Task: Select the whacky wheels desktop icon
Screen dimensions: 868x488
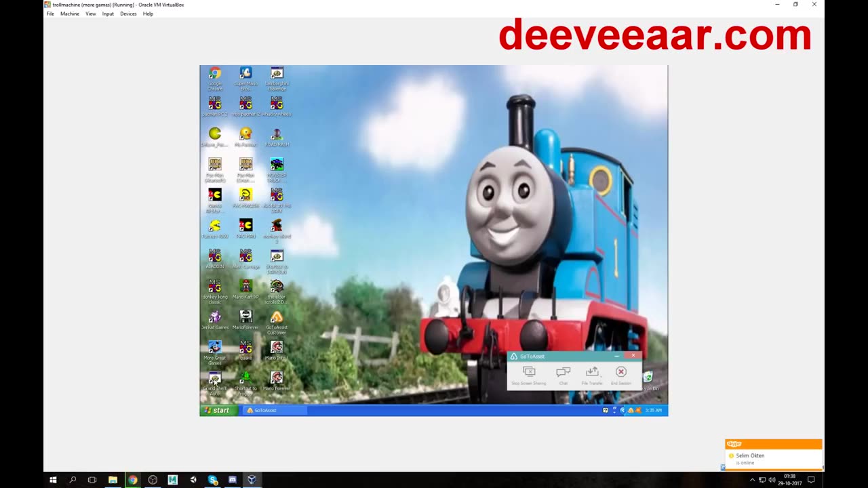Action: pos(277,106)
